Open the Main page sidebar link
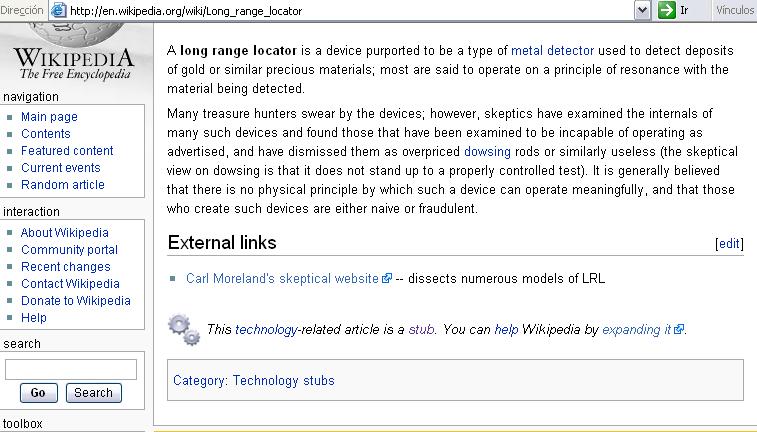 point(49,117)
